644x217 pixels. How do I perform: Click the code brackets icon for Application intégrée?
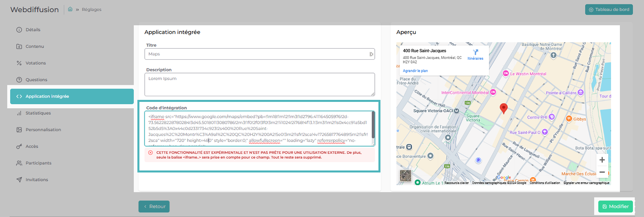pyautogui.click(x=19, y=96)
